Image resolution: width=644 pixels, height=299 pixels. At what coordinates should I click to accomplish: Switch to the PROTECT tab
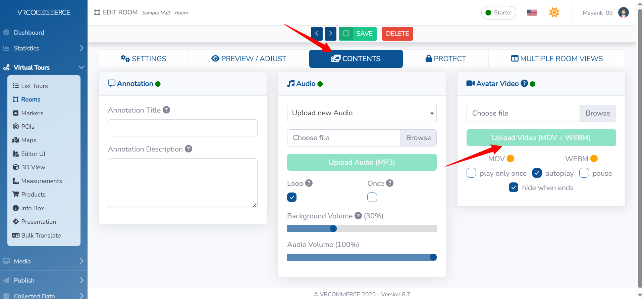click(445, 59)
